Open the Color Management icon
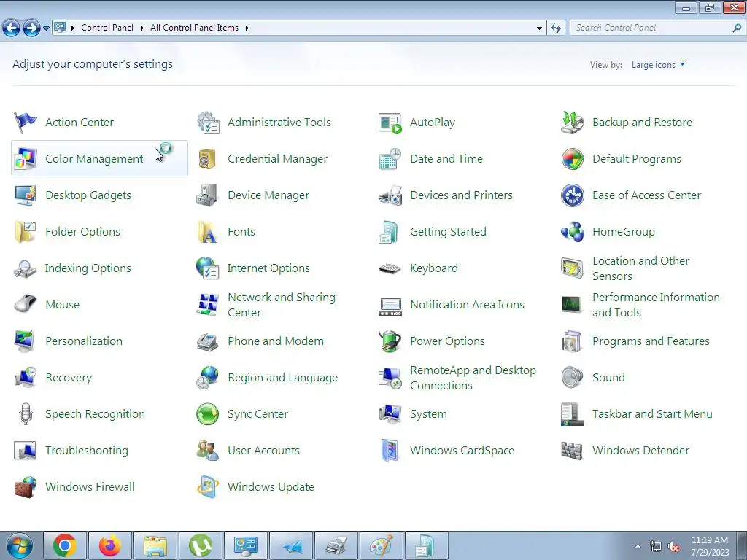This screenshot has height=560, width=747. click(x=26, y=158)
